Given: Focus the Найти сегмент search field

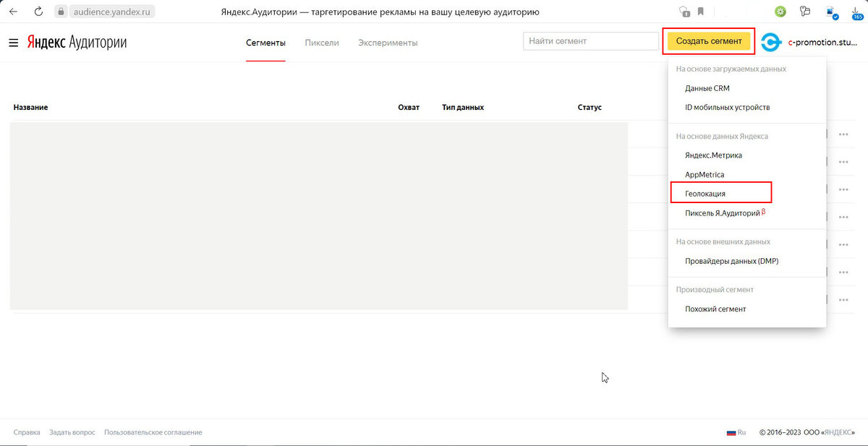Looking at the screenshot, I should 590,41.
